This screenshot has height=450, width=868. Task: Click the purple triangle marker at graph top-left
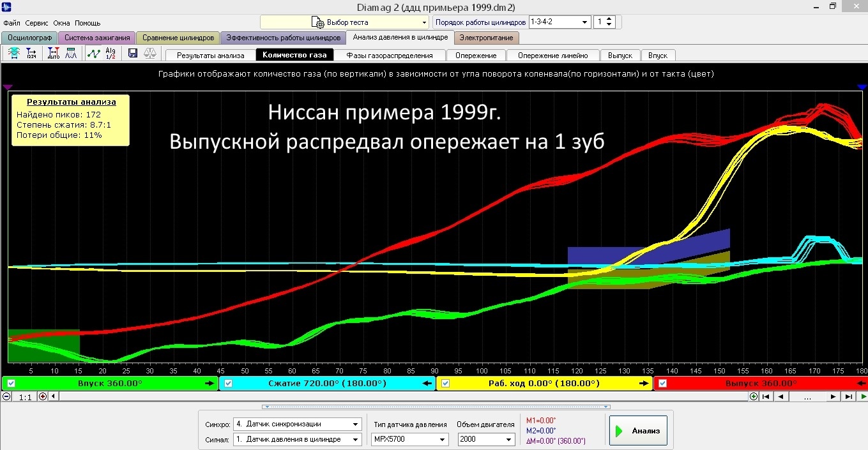pyautogui.click(x=7, y=87)
